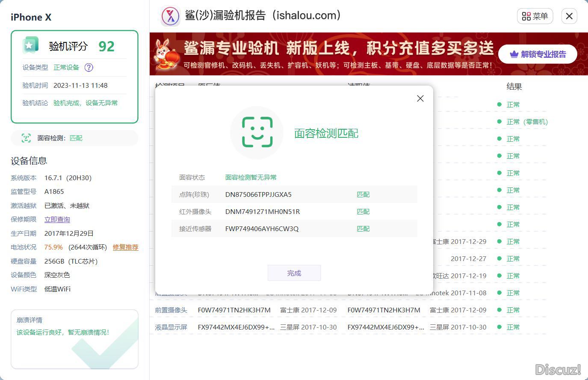Click the question mark next to 正常设备

(x=89, y=67)
